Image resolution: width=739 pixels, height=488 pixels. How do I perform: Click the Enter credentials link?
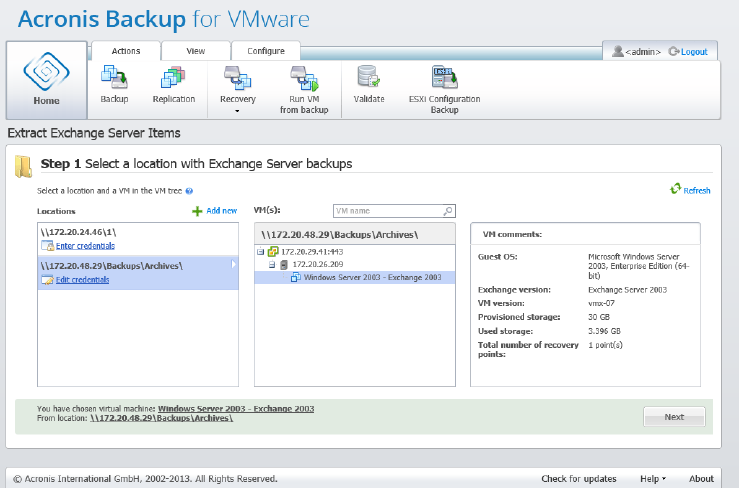click(85, 246)
